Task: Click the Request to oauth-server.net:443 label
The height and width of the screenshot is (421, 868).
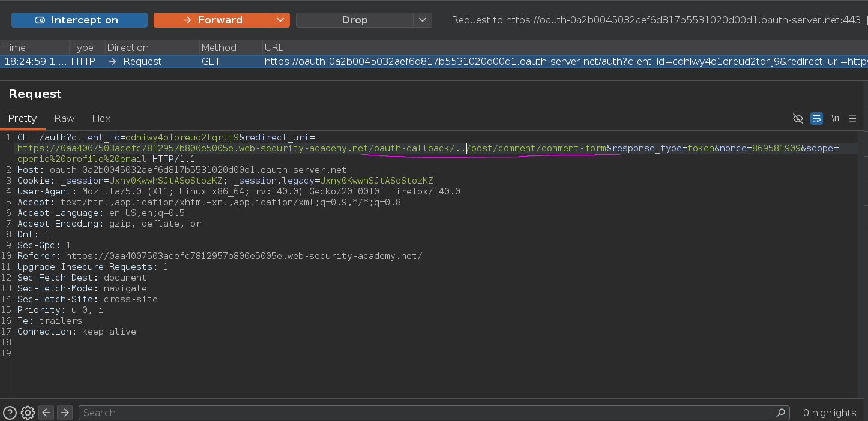Action: pos(656,20)
